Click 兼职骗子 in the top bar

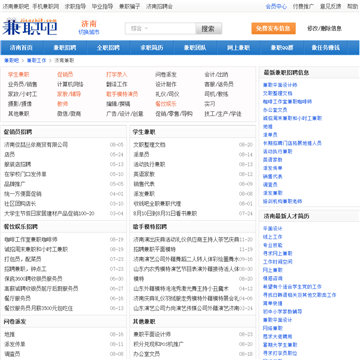[x=130, y=6]
